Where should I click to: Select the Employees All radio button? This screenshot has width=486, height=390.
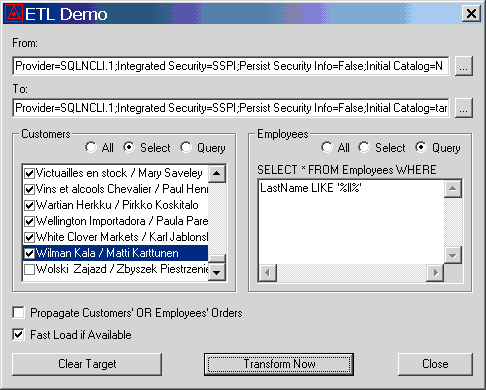(327, 147)
